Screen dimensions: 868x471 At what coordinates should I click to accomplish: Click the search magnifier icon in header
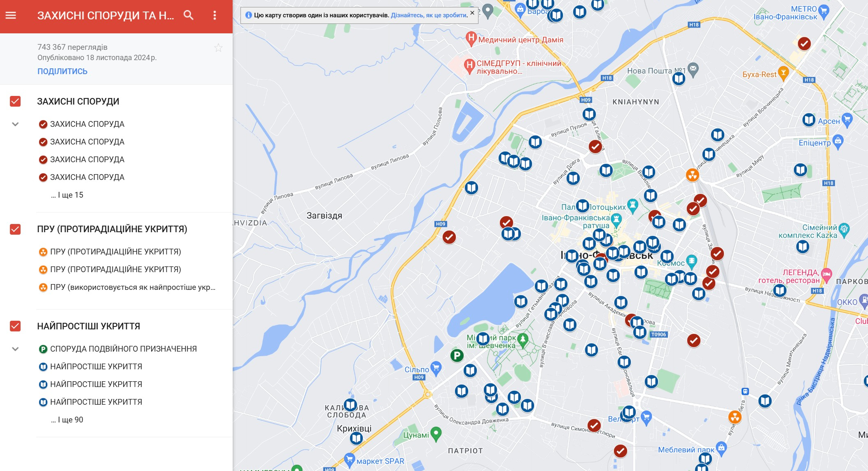(x=189, y=15)
